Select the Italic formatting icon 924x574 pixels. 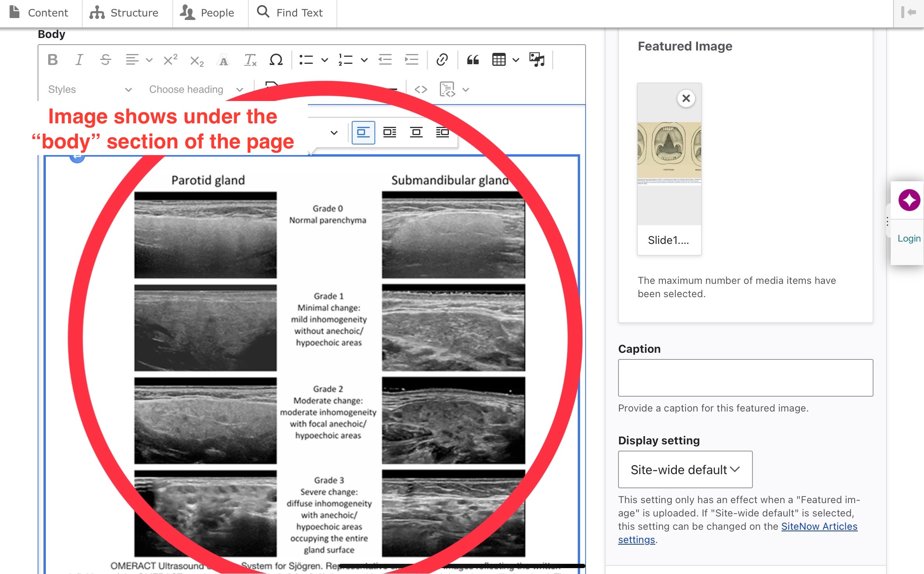(79, 60)
